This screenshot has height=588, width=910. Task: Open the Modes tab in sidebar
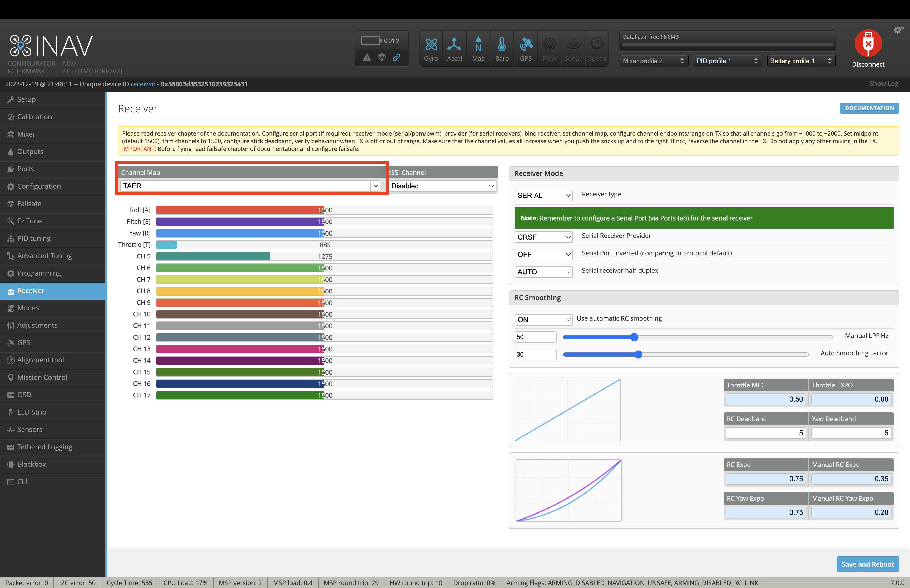[x=28, y=308]
